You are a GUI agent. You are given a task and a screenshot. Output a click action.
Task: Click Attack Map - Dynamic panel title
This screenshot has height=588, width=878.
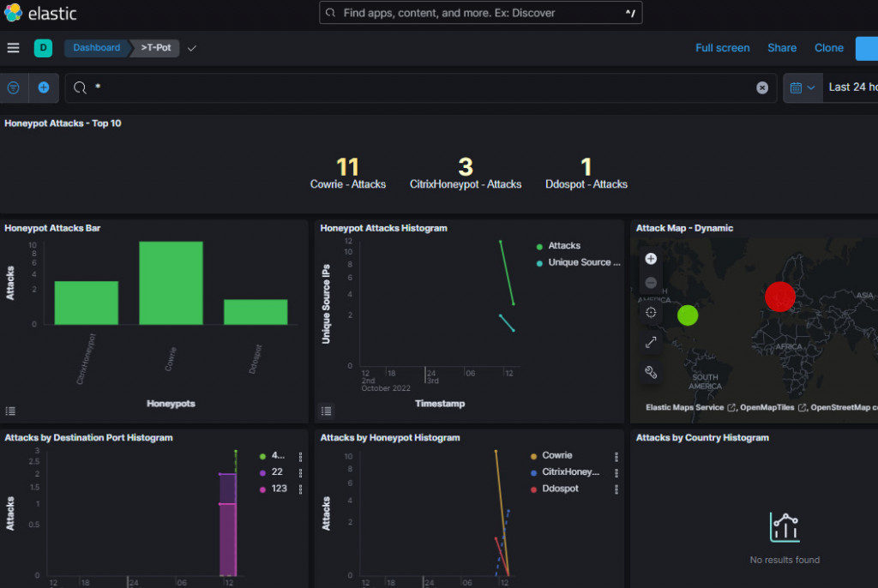(x=684, y=228)
